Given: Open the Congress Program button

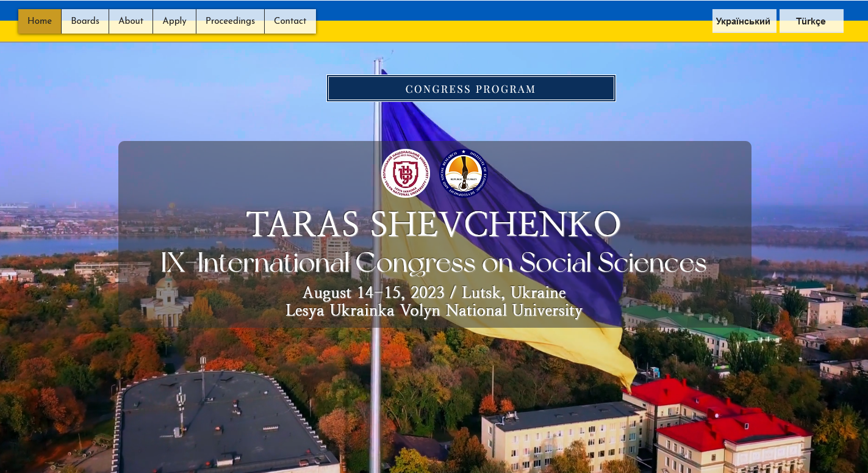Looking at the screenshot, I should [471, 88].
